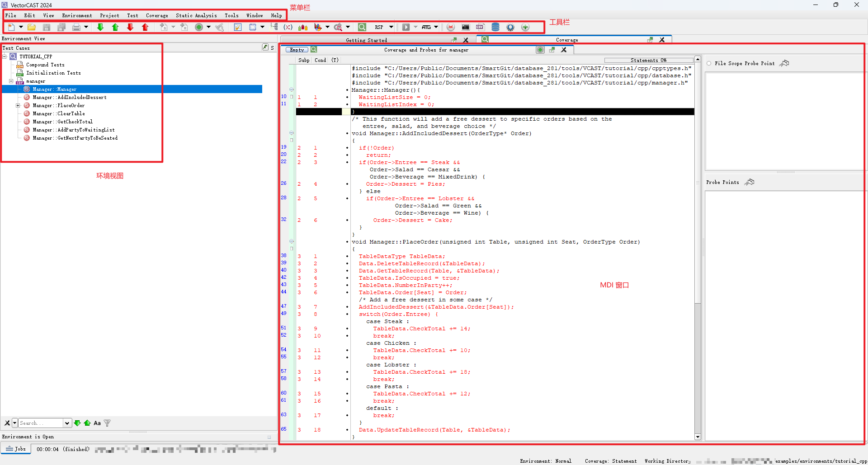Click the checklist icon in the toolbar

(x=238, y=27)
